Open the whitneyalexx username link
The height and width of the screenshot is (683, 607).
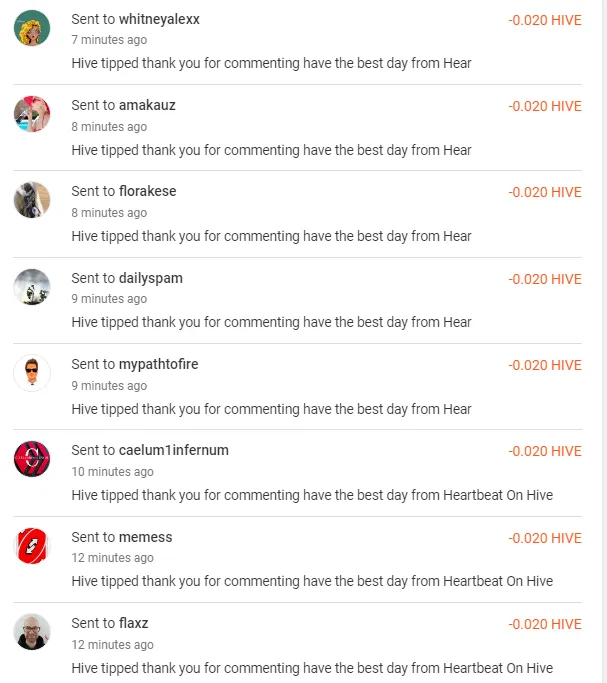161,19
